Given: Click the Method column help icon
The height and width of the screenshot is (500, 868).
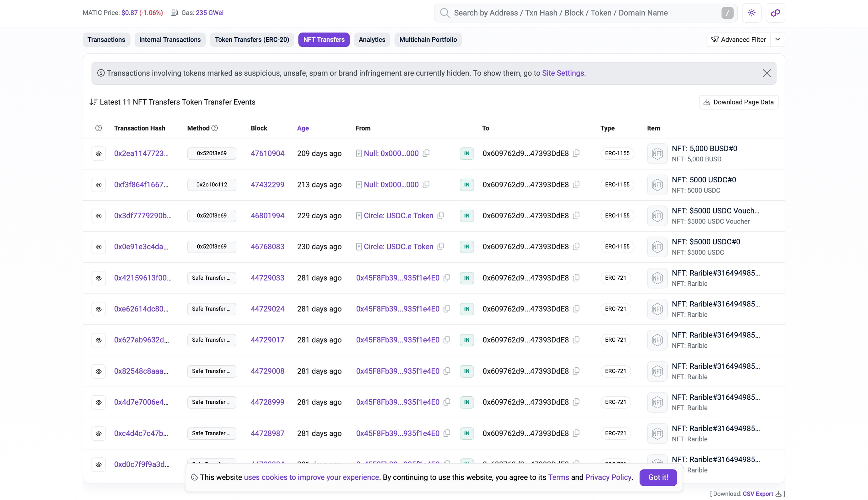Looking at the screenshot, I should (x=214, y=128).
